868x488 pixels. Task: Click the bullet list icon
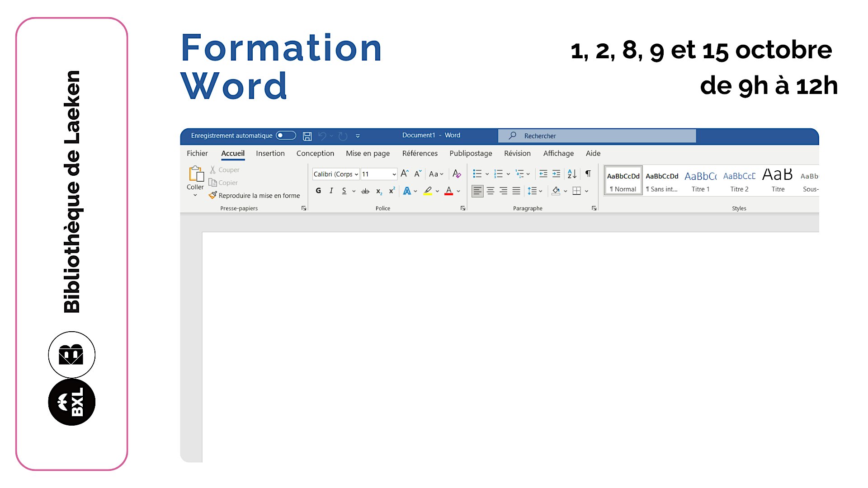(477, 174)
